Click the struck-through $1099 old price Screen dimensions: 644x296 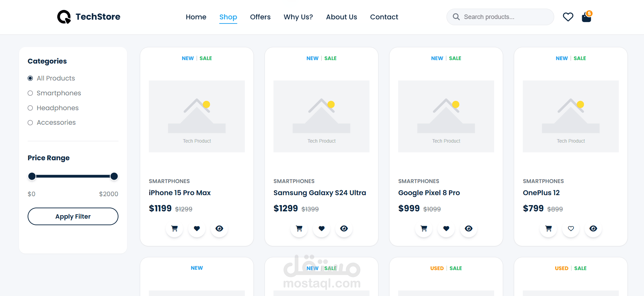432,209
